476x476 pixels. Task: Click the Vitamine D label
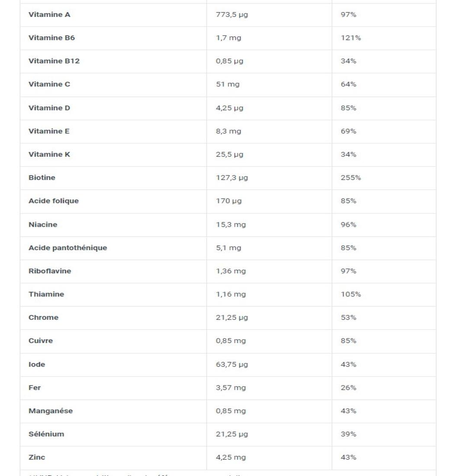tap(49, 108)
